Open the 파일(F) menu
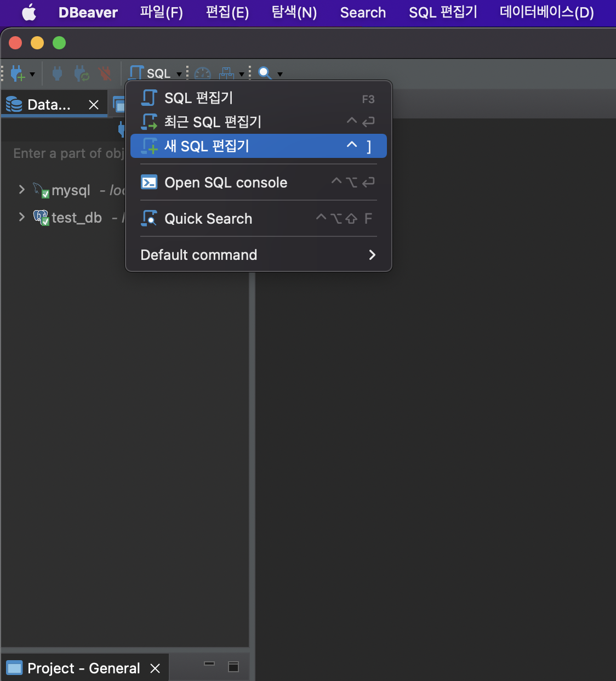This screenshot has height=681, width=616. pos(162,12)
